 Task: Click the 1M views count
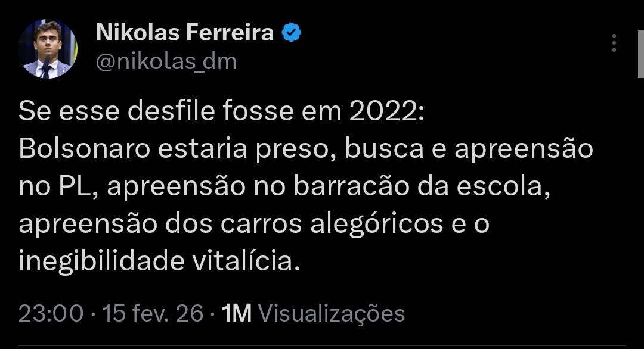tap(236, 313)
